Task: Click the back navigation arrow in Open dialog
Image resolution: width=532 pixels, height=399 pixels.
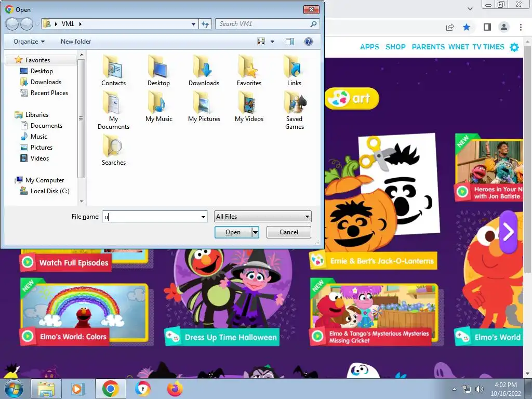Action: coord(12,24)
